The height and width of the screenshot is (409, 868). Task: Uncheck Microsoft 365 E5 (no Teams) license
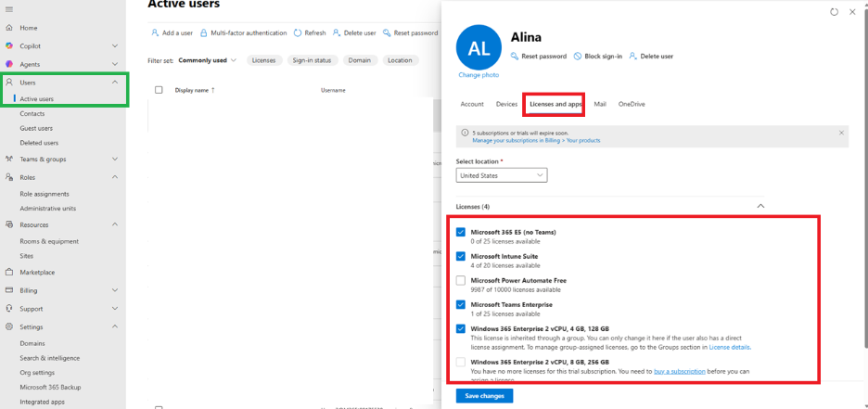(x=461, y=233)
